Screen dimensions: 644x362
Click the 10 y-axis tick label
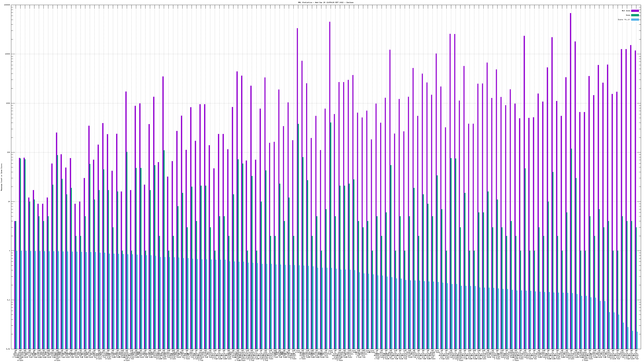click(9, 202)
